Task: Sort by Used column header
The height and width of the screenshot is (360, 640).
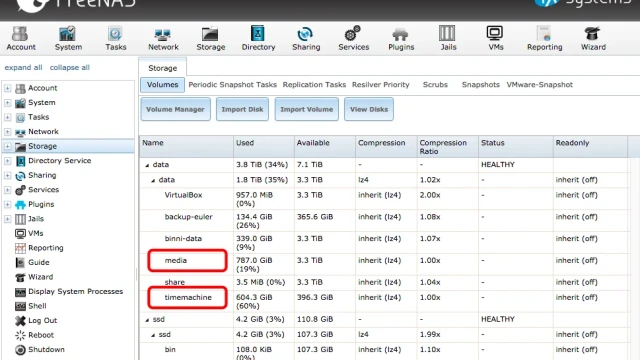Action: [x=264, y=147]
